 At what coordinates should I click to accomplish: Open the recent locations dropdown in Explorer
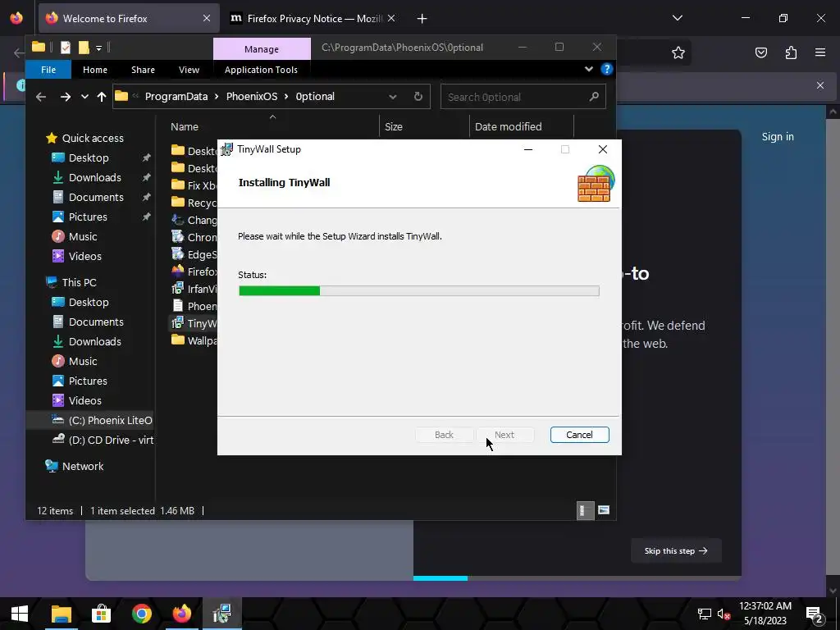click(84, 97)
